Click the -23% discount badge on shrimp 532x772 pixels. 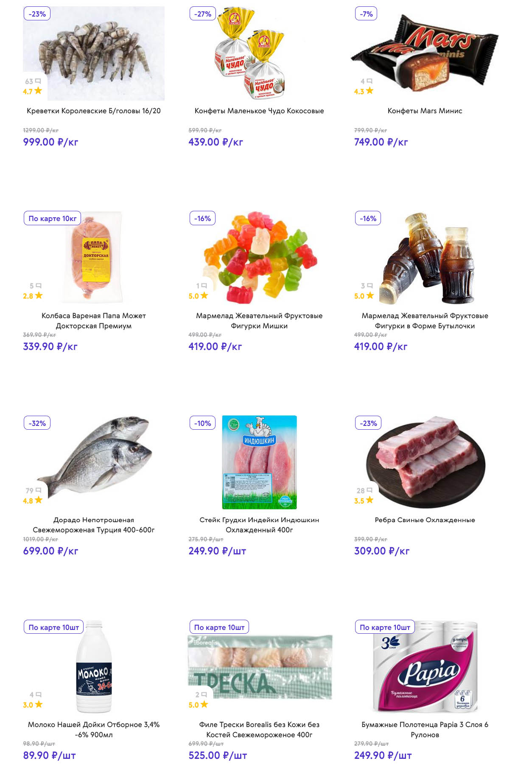[x=37, y=14]
